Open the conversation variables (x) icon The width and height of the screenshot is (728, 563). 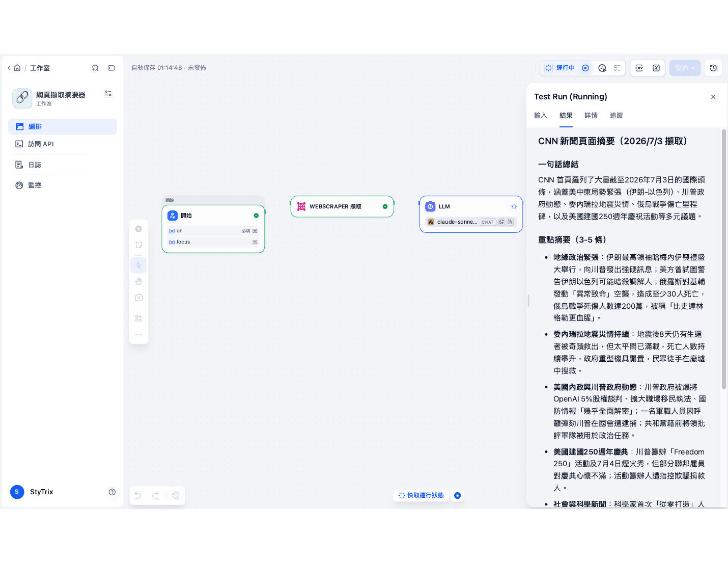656,68
